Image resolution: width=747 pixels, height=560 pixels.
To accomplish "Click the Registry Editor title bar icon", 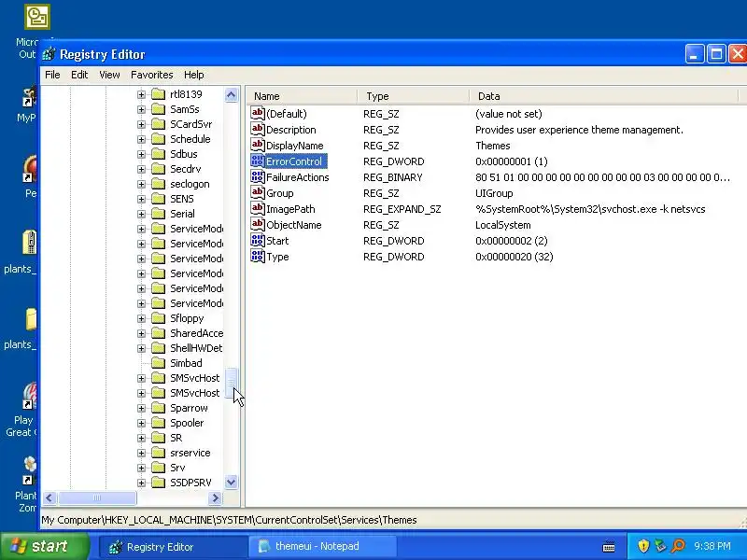I will click(x=49, y=54).
